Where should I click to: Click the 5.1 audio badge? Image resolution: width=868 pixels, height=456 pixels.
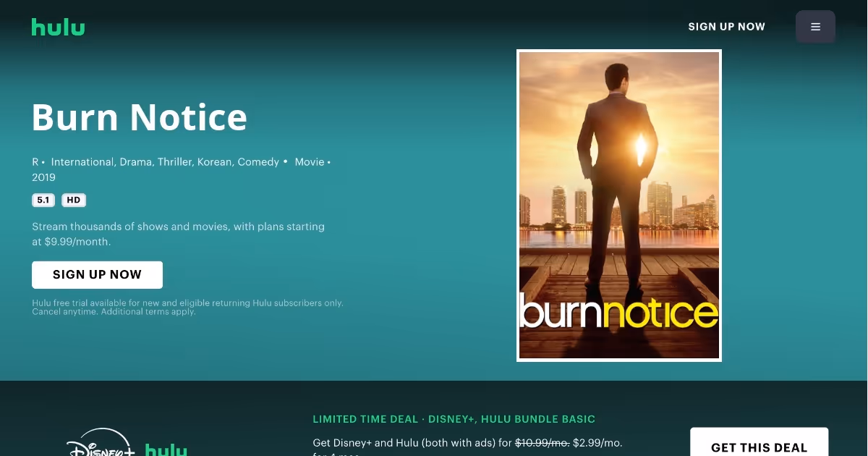click(43, 200)
